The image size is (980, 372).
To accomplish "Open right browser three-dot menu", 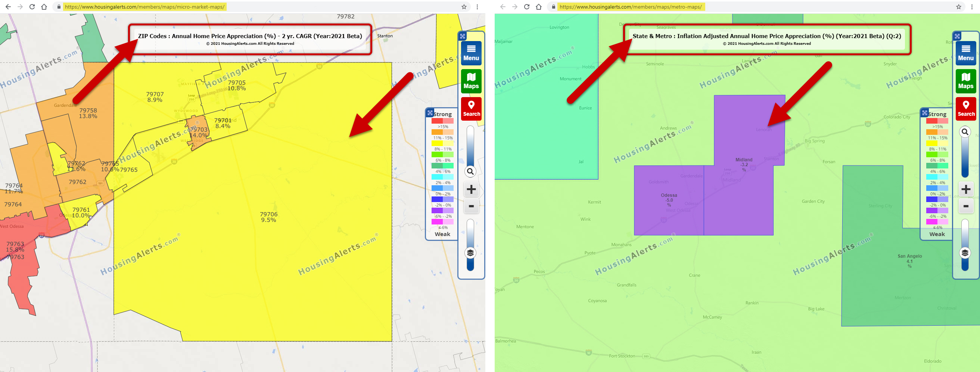I will (x=972, y=7).
